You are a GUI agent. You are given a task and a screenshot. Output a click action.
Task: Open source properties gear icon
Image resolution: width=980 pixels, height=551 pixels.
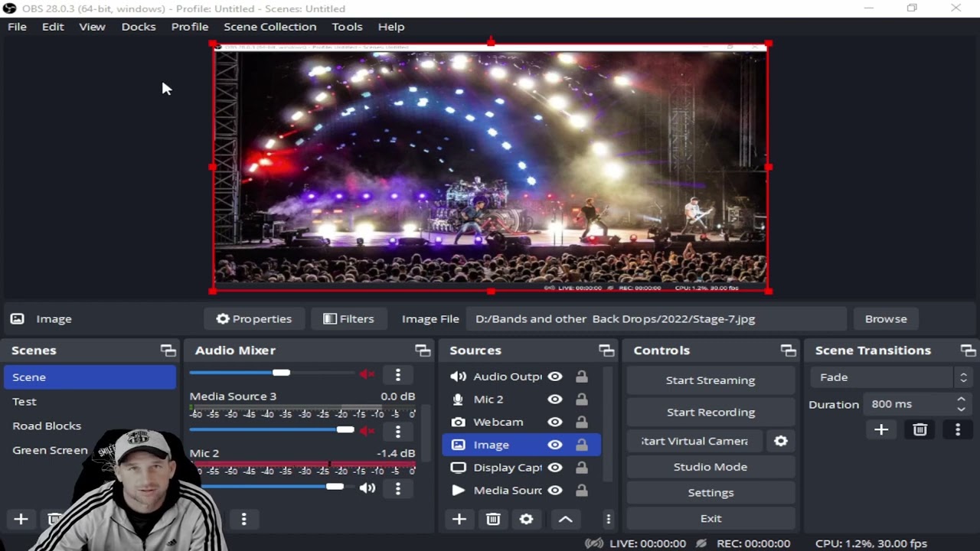point(526,519)
